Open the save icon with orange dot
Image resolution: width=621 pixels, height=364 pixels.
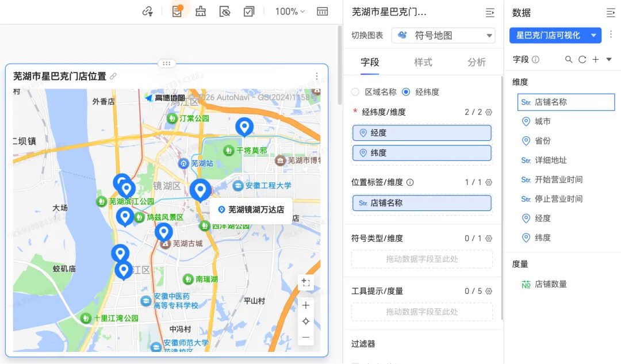coord(177,11)
